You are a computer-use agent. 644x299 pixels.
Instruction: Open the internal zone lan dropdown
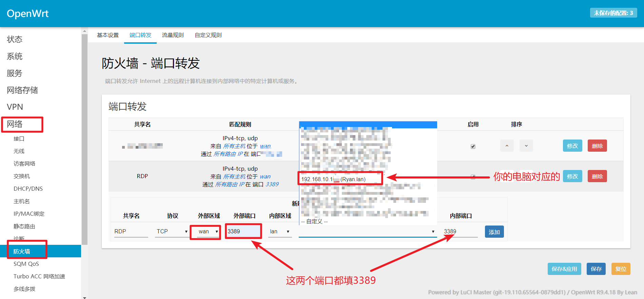[279, 231]
